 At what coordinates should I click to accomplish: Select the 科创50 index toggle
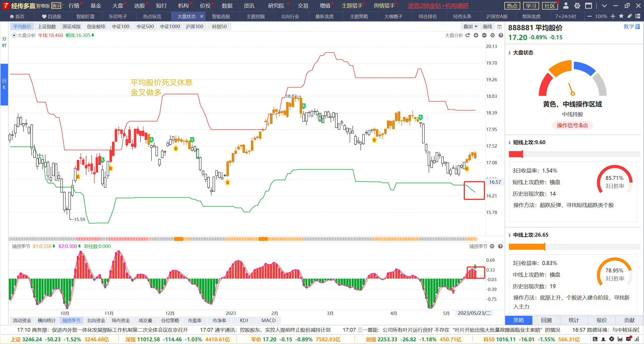(219, 26)
